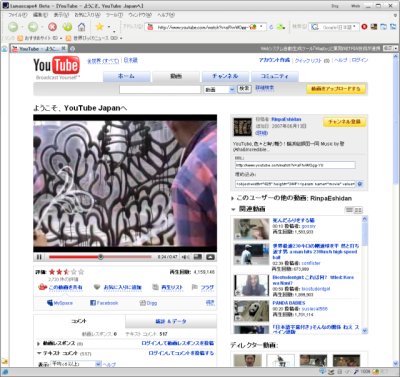Switch related videos to grid view

tap(358, 210)
